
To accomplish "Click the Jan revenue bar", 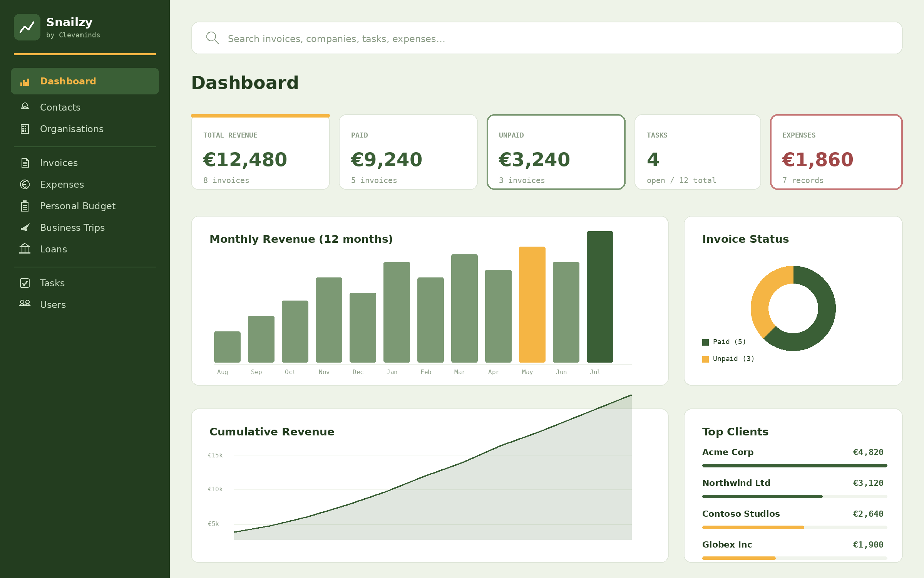I will pos(397,312).
